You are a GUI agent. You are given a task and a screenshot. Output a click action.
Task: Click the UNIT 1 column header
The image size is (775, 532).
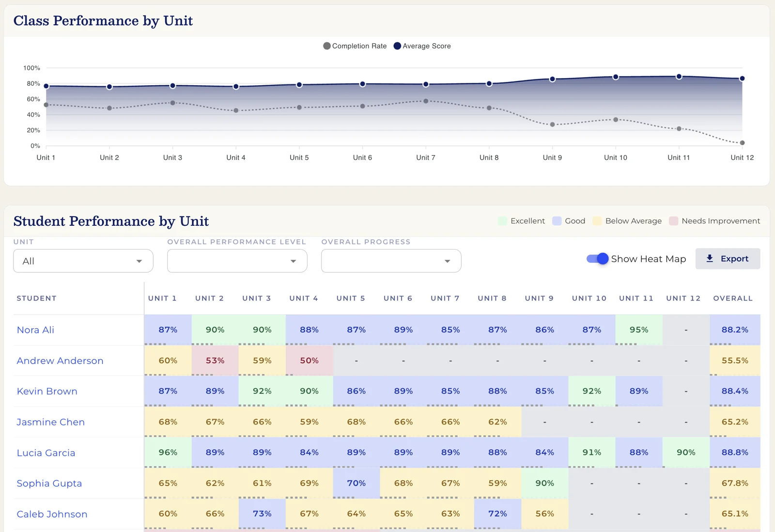click(x=162, y=298)
